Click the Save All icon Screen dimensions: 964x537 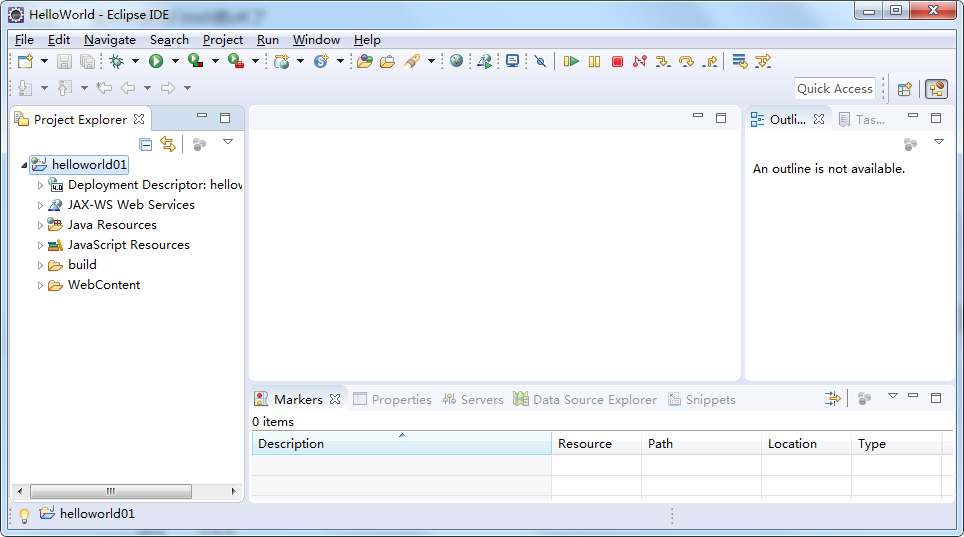click(88, 61)
